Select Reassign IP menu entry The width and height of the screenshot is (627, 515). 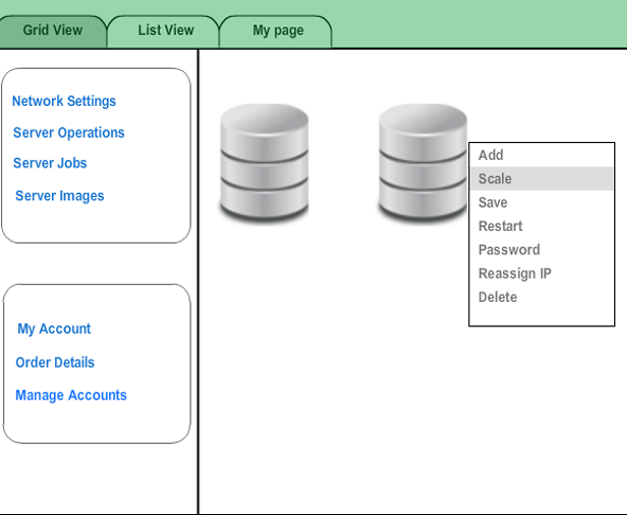coord(541,273)
